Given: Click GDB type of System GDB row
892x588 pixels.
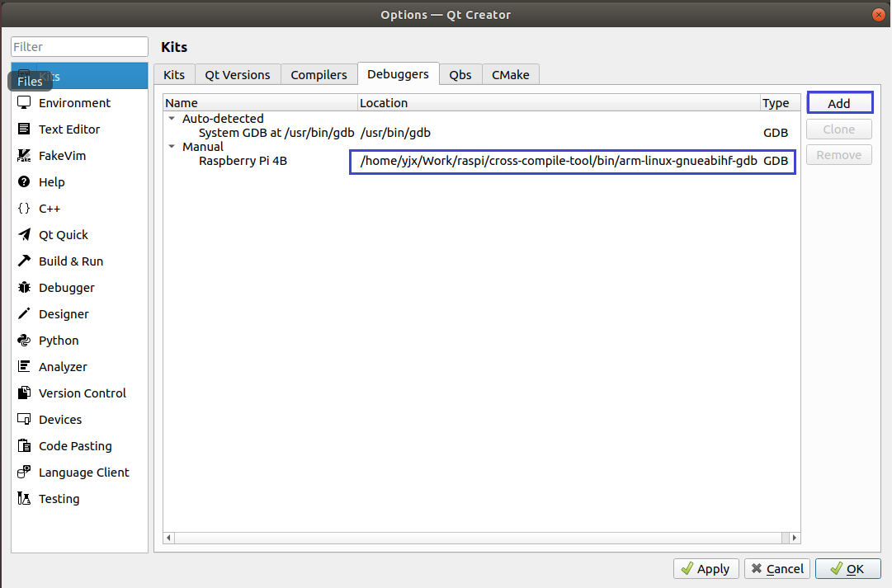Looking at the screenshot, I should point(776,133).
